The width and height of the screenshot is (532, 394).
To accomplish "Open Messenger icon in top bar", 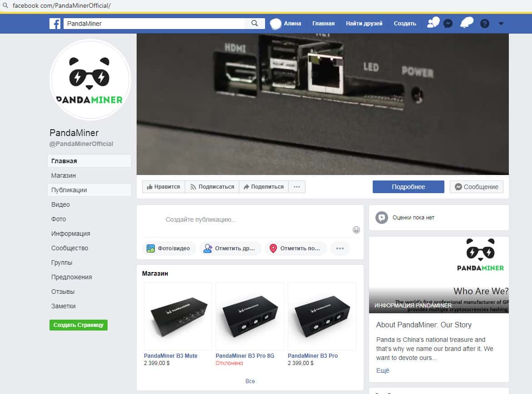I will 448,24.
